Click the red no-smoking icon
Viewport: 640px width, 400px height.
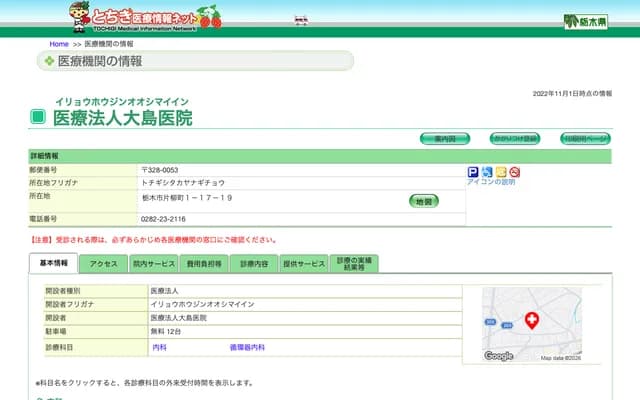click(x=515, y=172)
